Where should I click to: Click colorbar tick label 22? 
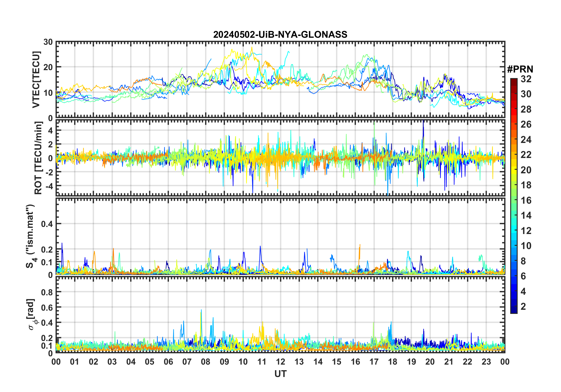[x=526, y=155]
